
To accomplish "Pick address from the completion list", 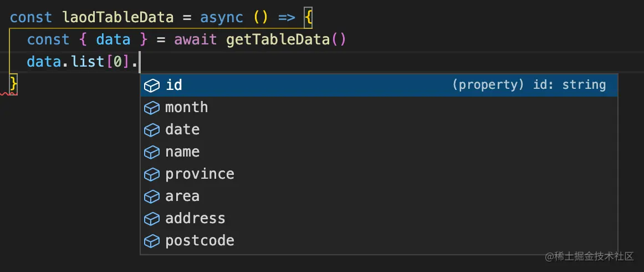I will click(195, 218).
